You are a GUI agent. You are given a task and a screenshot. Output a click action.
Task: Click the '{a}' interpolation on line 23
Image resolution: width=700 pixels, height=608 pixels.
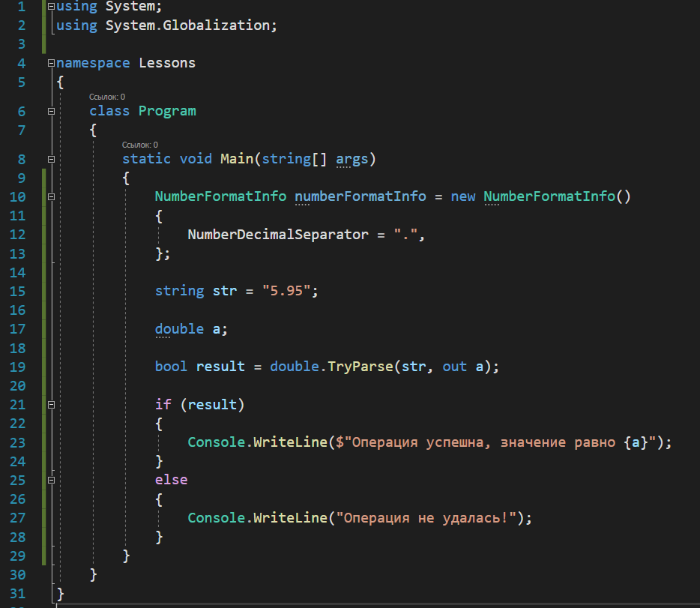click(636, 442)
